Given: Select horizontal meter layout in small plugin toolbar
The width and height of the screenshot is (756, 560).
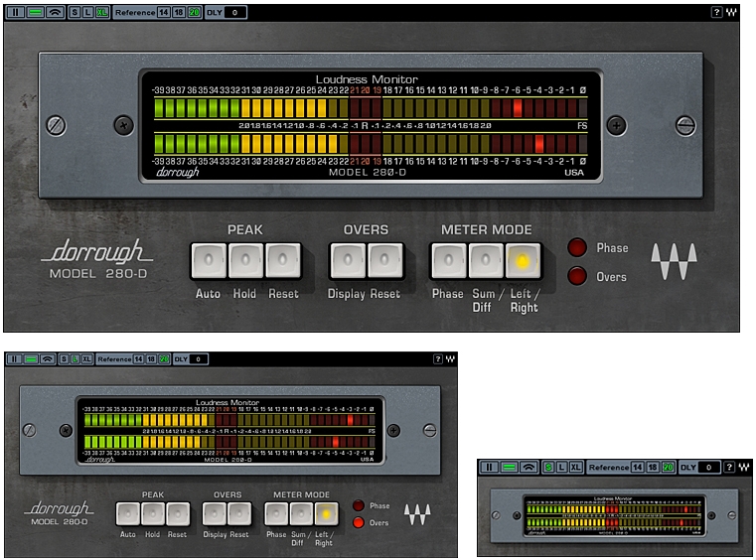Looking at the screenshot, I should [x=510, y=467].
